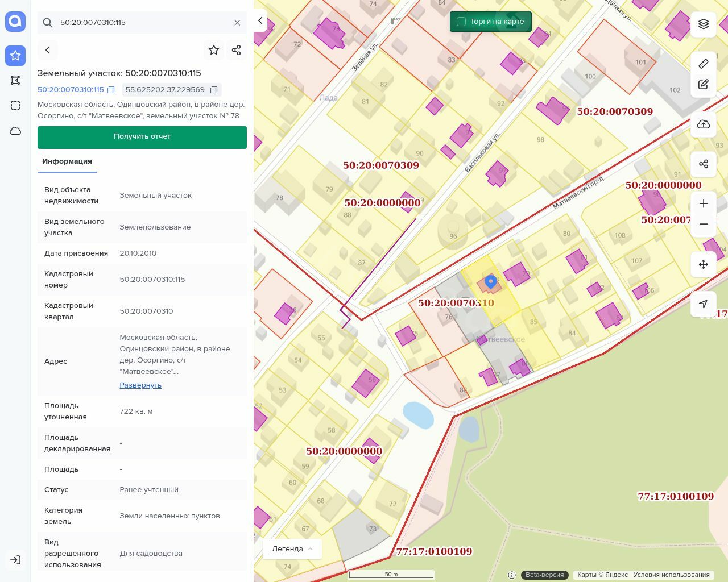
Task: Copy coordinates 55.625202 37.229569
Action: pos(214,90)
